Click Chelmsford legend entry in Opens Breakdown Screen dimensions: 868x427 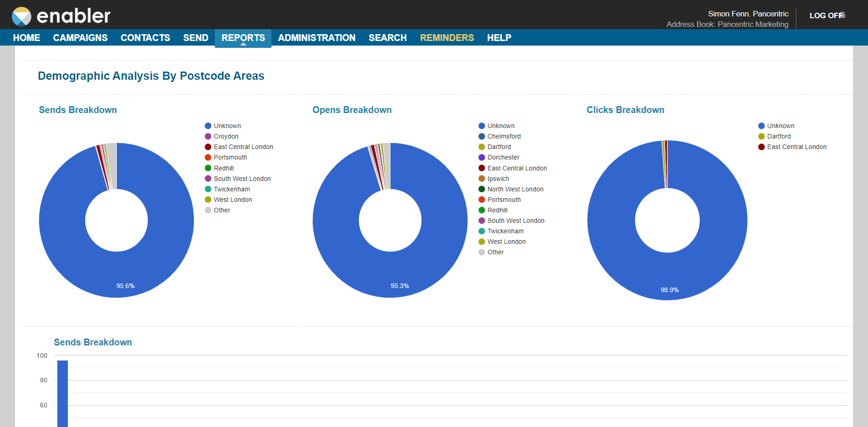tap(499, 136)
